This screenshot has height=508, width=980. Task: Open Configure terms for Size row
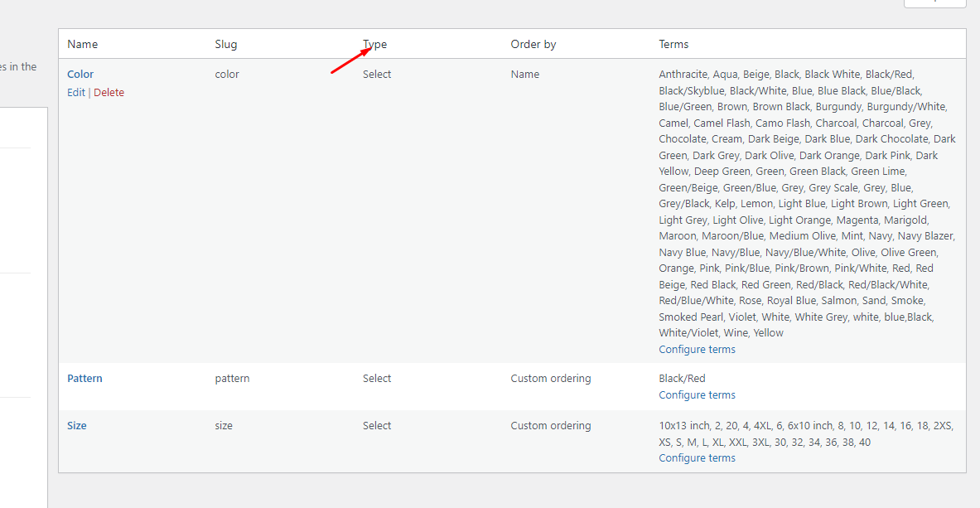(x=697, y=458)
